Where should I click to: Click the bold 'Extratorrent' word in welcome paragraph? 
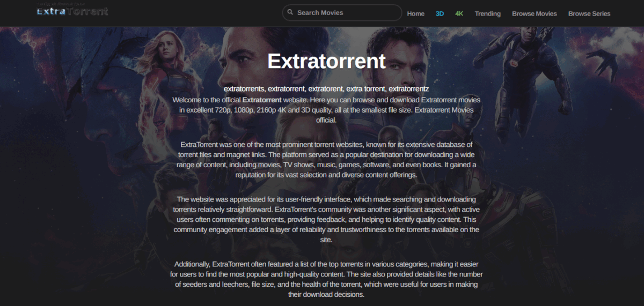(x=262, y=100)
